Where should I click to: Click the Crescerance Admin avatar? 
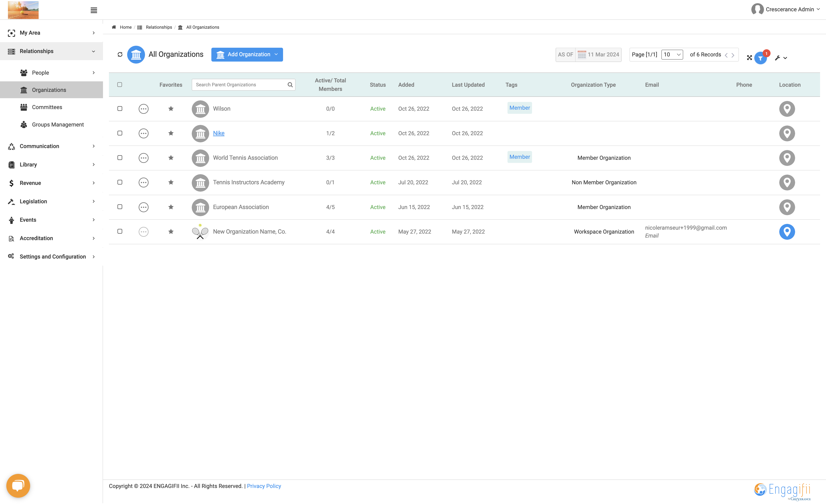757,9
